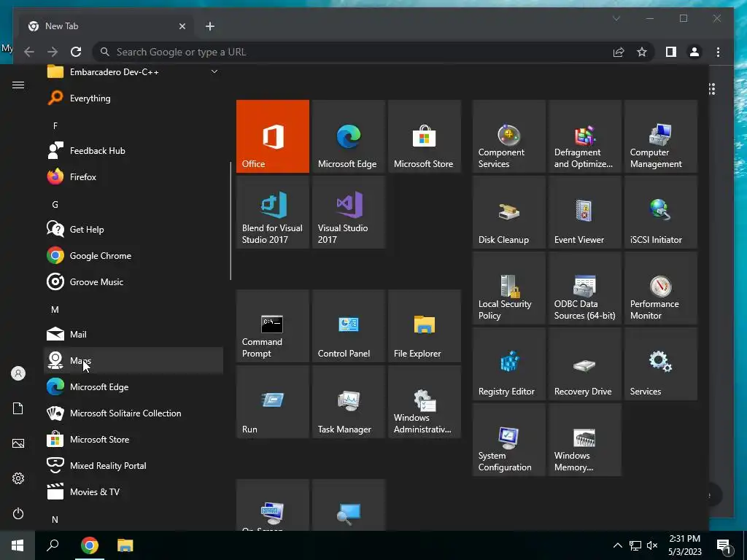Screen dimensions: 747x560
Task: Open File Explorer tile
Action: pyautogui.click(x=425, y=326)
